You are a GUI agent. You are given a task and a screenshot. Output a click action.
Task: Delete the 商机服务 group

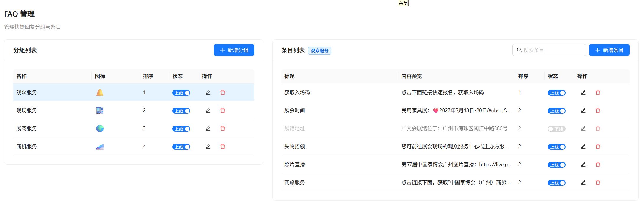[x=222, y=147]
